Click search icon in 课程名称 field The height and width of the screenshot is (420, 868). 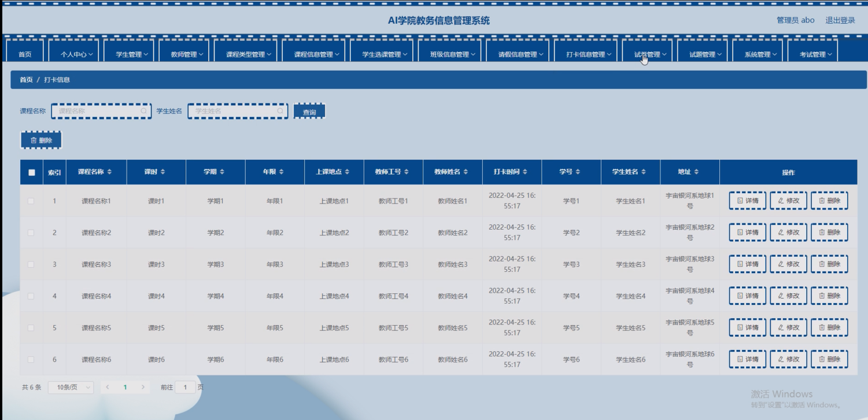coord(143,110)
